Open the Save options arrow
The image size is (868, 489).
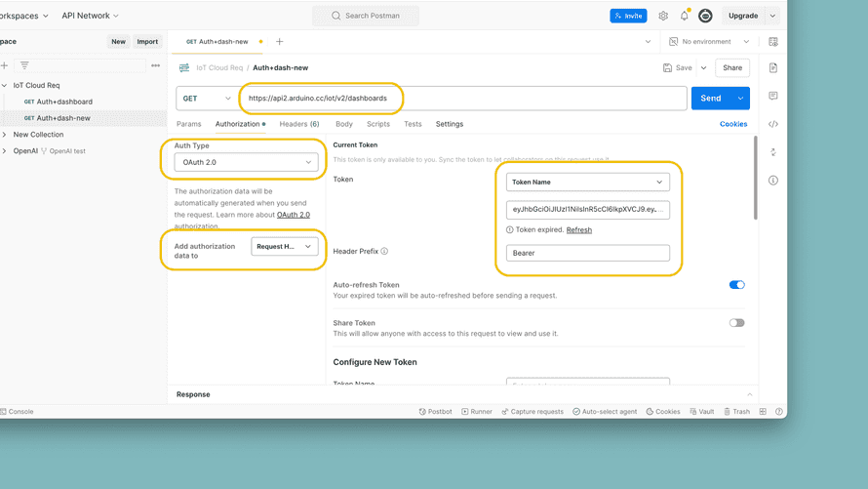pos(703,67)
